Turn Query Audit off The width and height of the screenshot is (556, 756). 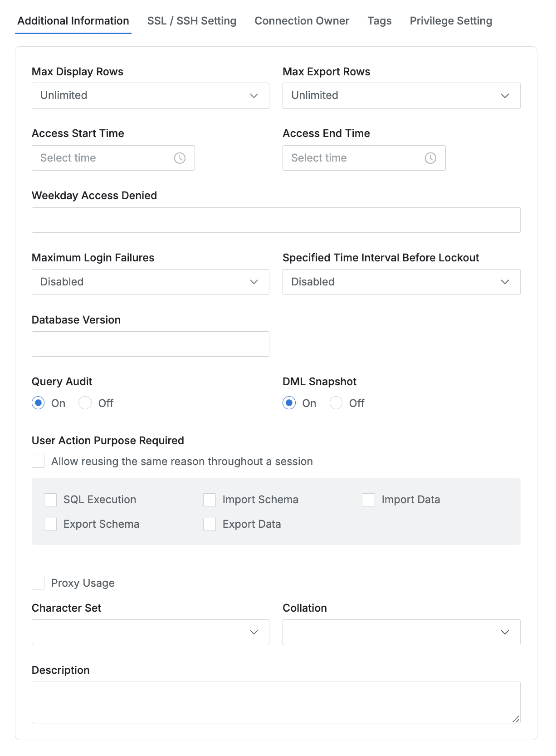click(x=85, y=403)
